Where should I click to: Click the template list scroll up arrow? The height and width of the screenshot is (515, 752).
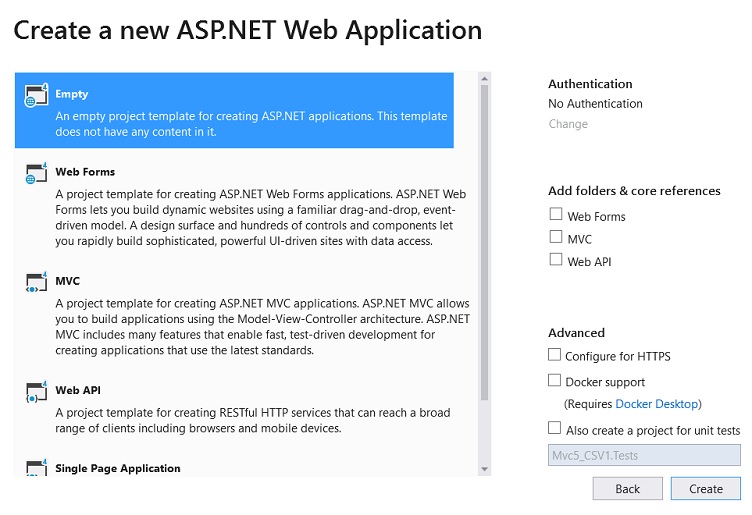484,78
